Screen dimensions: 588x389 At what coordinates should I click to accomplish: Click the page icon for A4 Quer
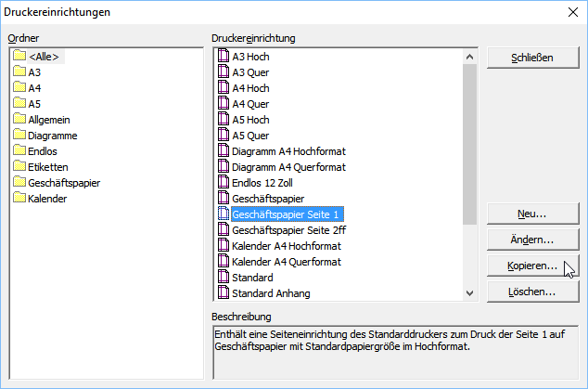click(224, 103)
